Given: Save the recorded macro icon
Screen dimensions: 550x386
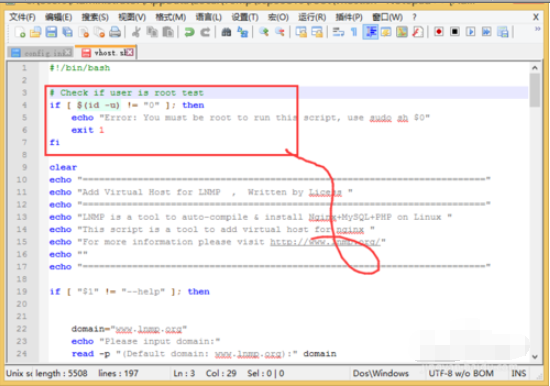Looking at the screenshot, I should click(503, 32).
